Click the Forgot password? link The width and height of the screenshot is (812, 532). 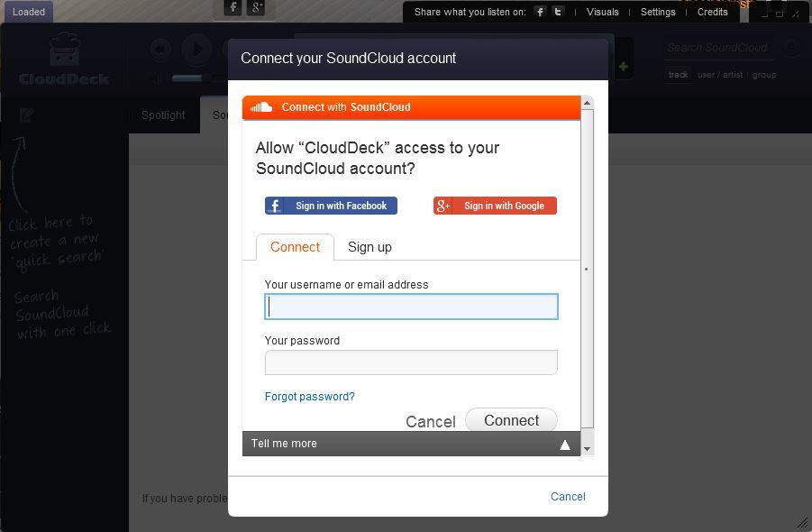(x=310, y=396)
